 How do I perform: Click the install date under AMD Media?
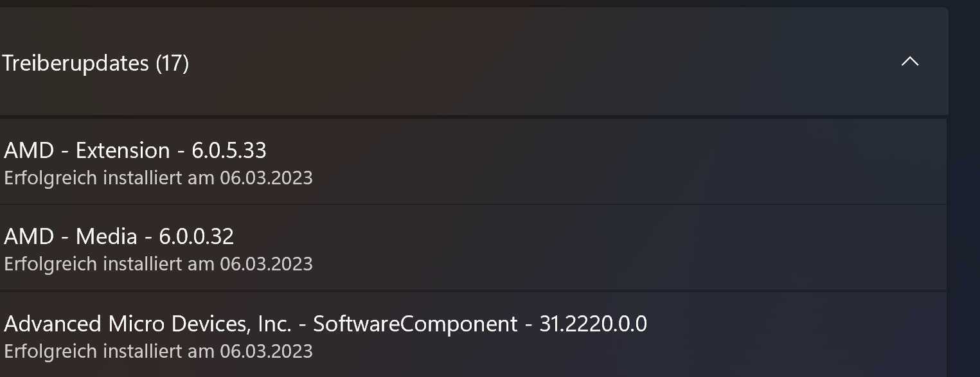click(157, 264)
